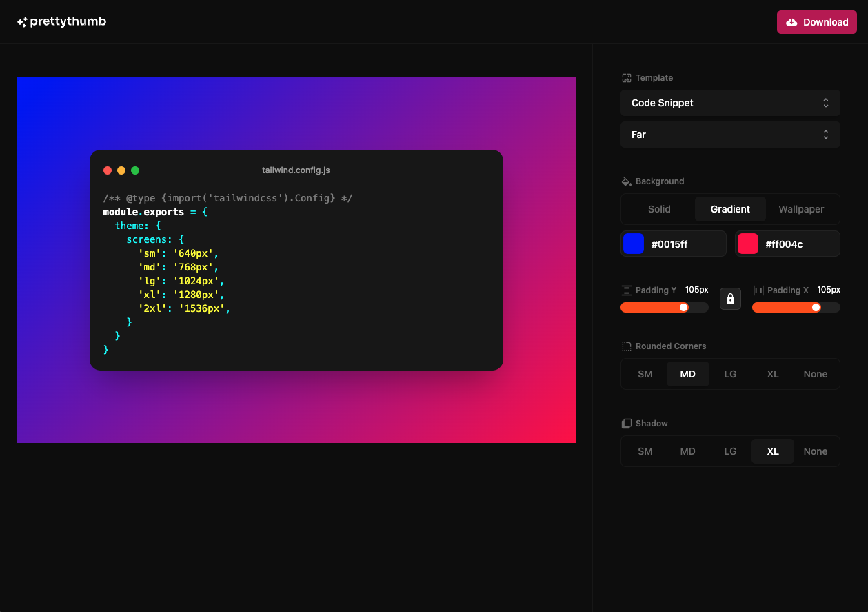
Task: Click the green dot in code window
Action: pos(135,170)
